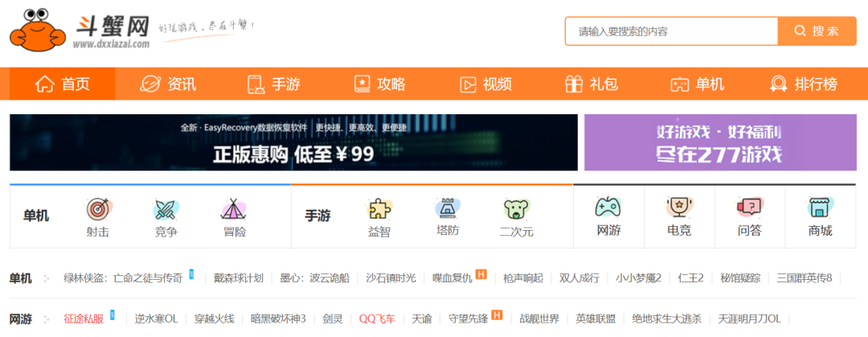The height and width of the screenshot is (337, 868).
Task: Click the phone icon beside 手游
Action: (x=256, y=84)
